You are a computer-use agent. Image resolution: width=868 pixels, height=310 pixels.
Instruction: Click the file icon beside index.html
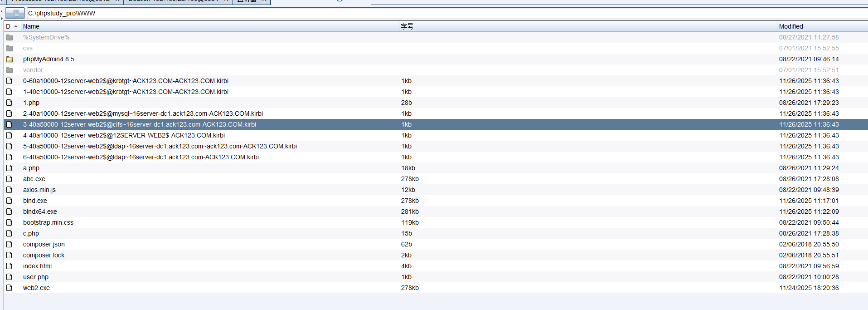coord(9,266)
